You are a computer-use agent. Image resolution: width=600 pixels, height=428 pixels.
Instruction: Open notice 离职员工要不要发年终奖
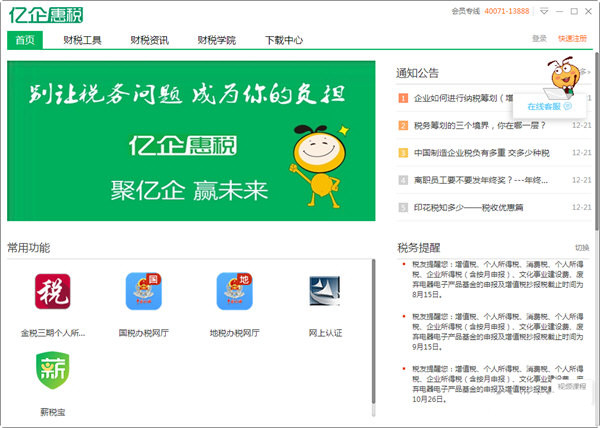tap(481, 180)
